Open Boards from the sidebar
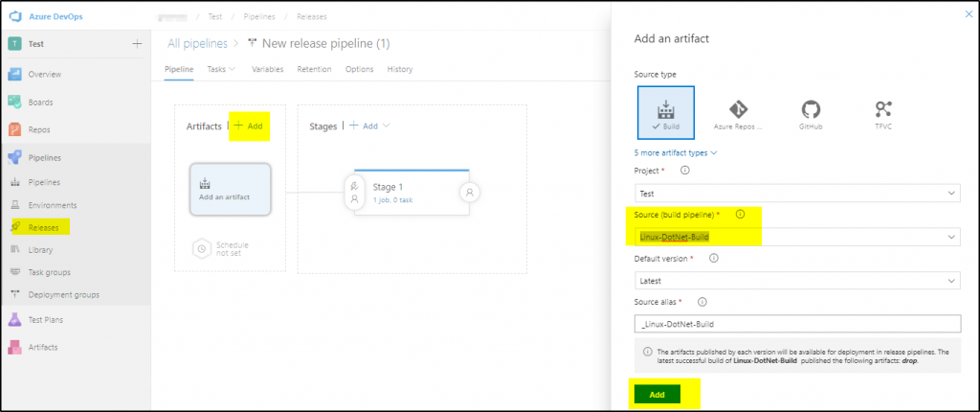The width and height of the screenshot is (980, 412). (x=40, y=102)
